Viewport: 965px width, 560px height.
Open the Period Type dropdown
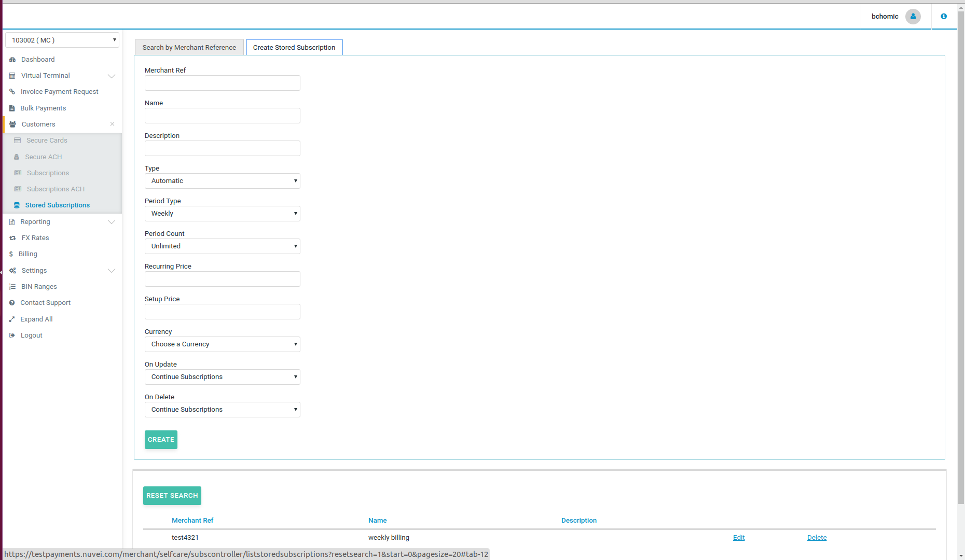tap(222, 214)
